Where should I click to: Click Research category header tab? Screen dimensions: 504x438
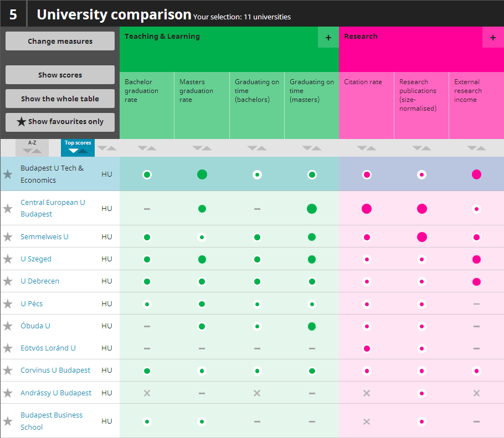click(361, 37)
